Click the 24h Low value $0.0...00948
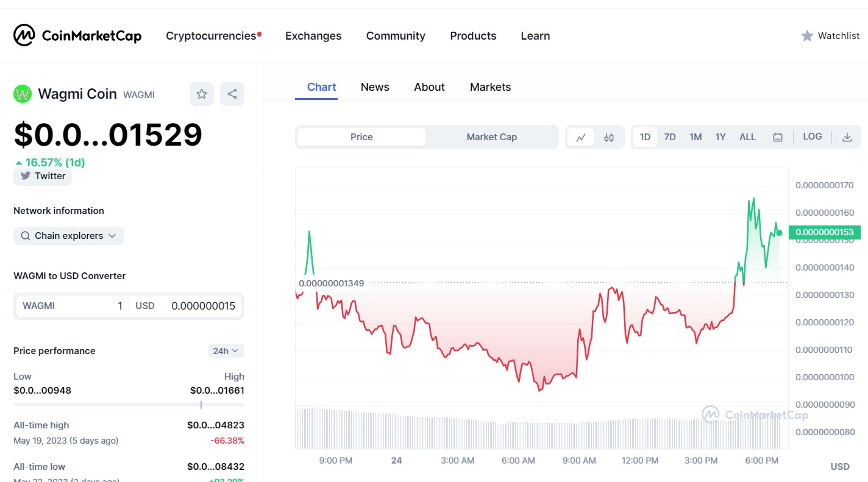Screen dimensions: 868x482 pos(42,391)
